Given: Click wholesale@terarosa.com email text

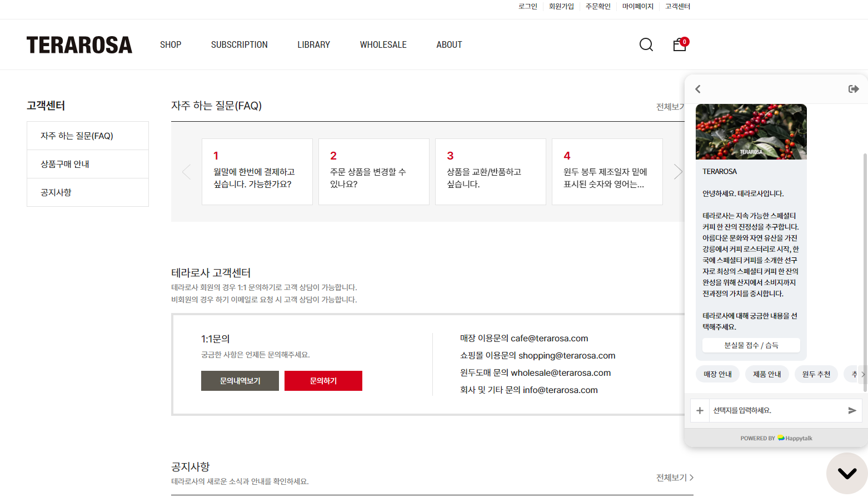Looking at the screenshot, I should pos(561,372).
